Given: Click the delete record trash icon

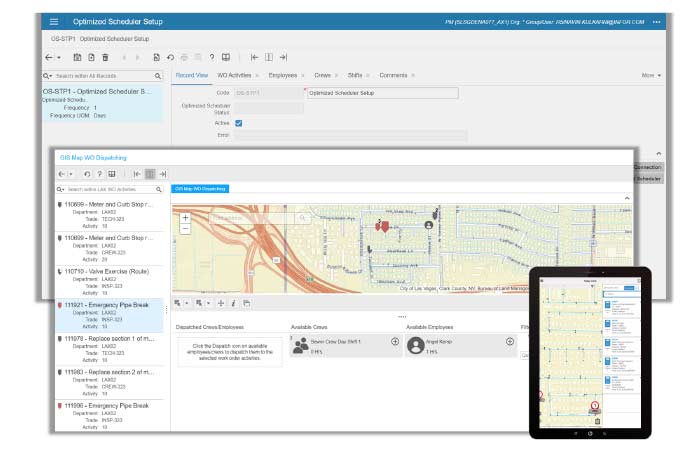Looking at the screenshot, I should (x=106, y=57).
